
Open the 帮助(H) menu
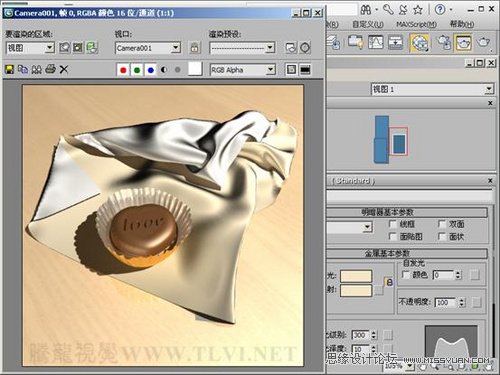pos(462,24)
